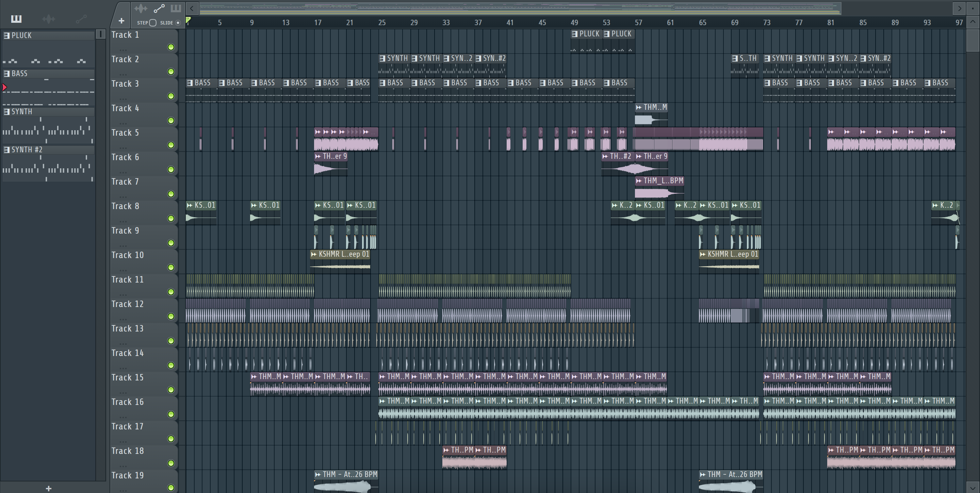This screenshot has height=493, width=980.
Task: Click the horizontal song overview scrollbar
Action: (520, 8)
